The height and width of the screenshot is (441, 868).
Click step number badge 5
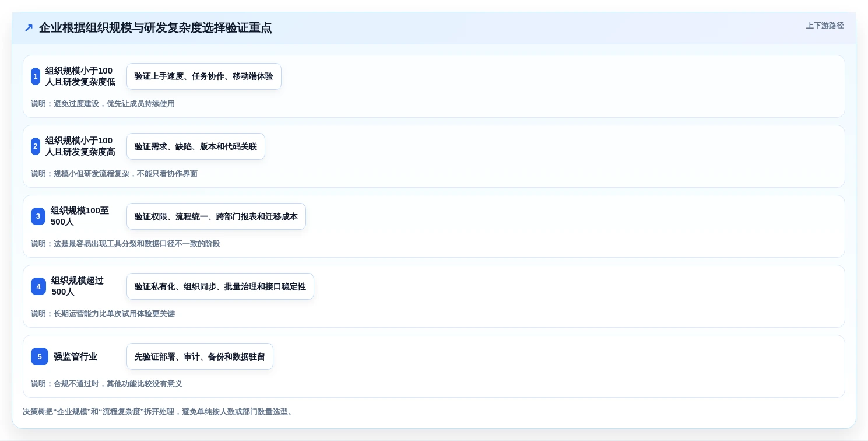[x=40, y=356]
